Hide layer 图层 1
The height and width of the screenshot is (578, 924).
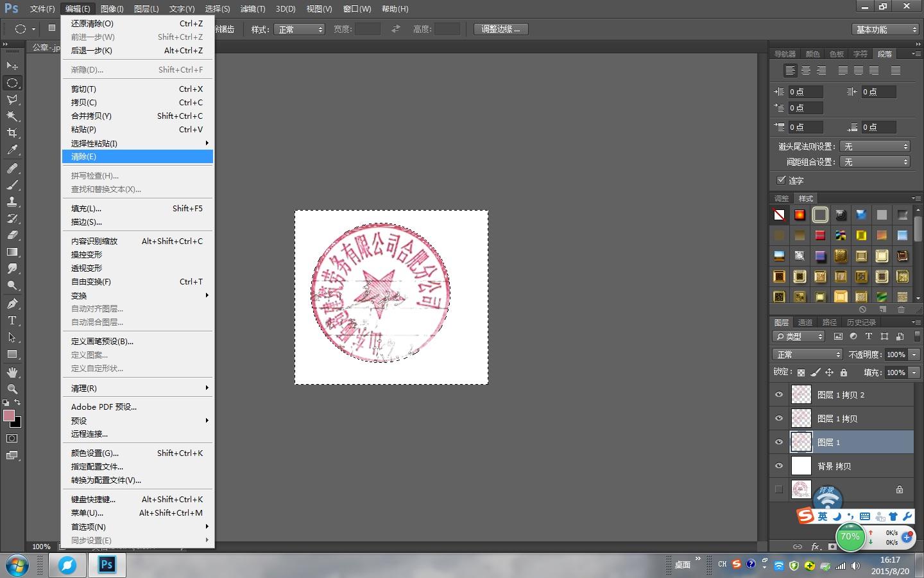779,442
